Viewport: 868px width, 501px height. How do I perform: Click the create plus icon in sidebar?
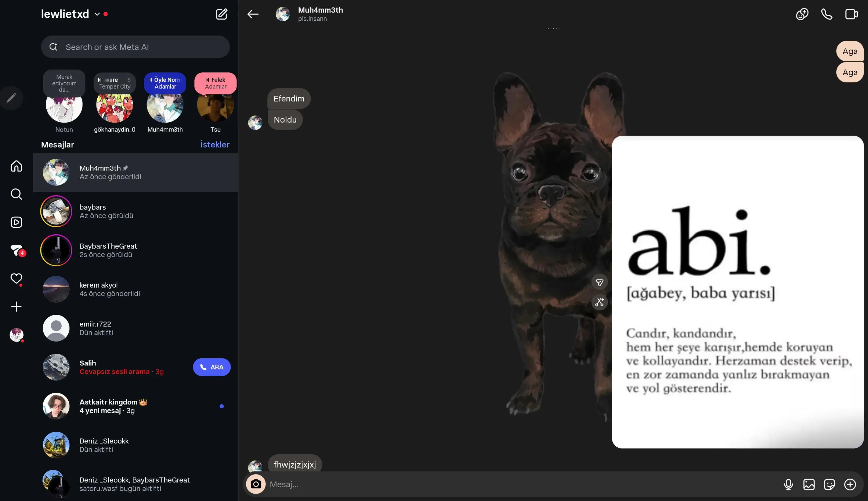coord(16,307)
